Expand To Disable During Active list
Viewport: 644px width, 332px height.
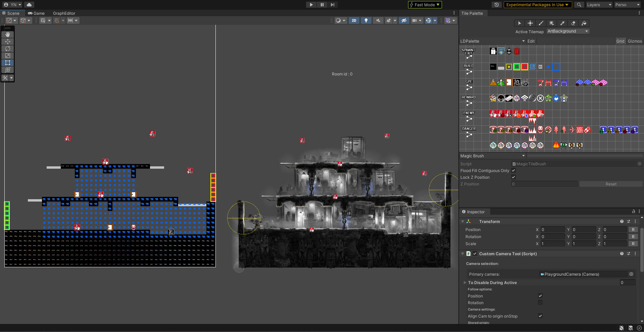pyautogui.click(x=465, y=283)
